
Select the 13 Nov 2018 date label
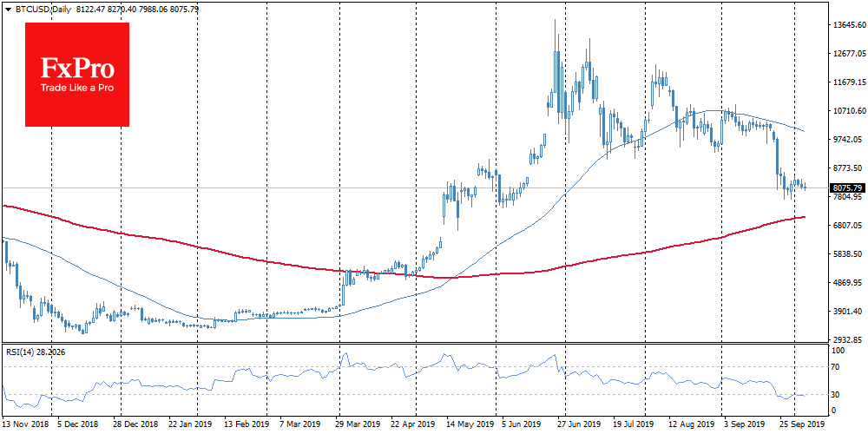[24, 426]
